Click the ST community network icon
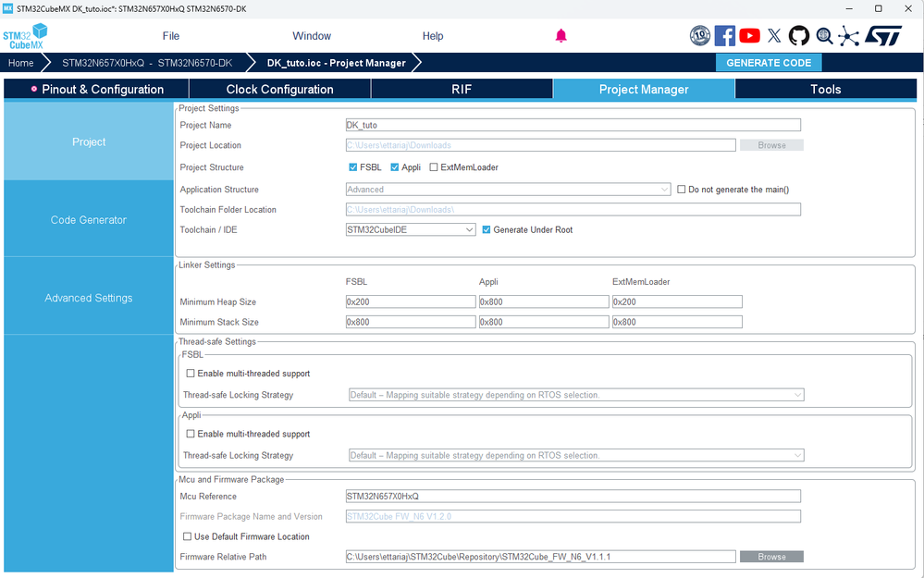Image resolution: width=924 pixels, height=578 pixels. tap(848, 36)
